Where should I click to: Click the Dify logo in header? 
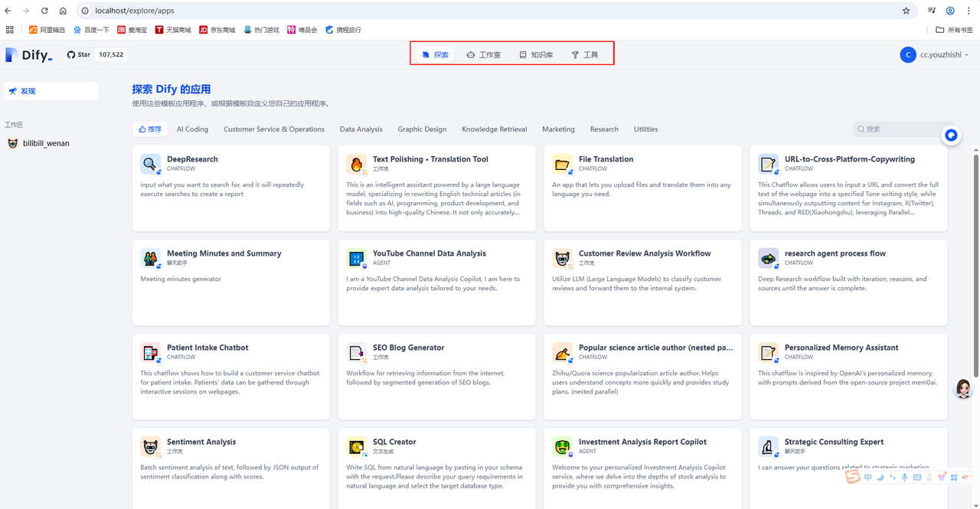coord(29,55)
